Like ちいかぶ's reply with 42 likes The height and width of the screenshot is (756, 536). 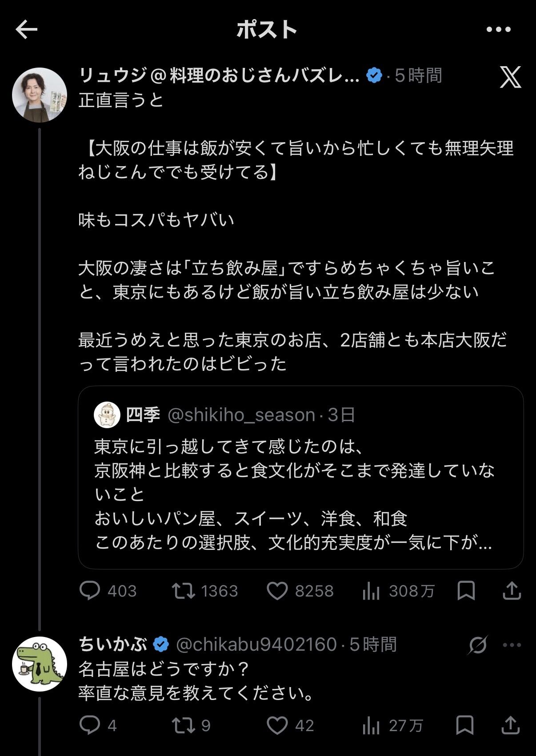[290, 725]
